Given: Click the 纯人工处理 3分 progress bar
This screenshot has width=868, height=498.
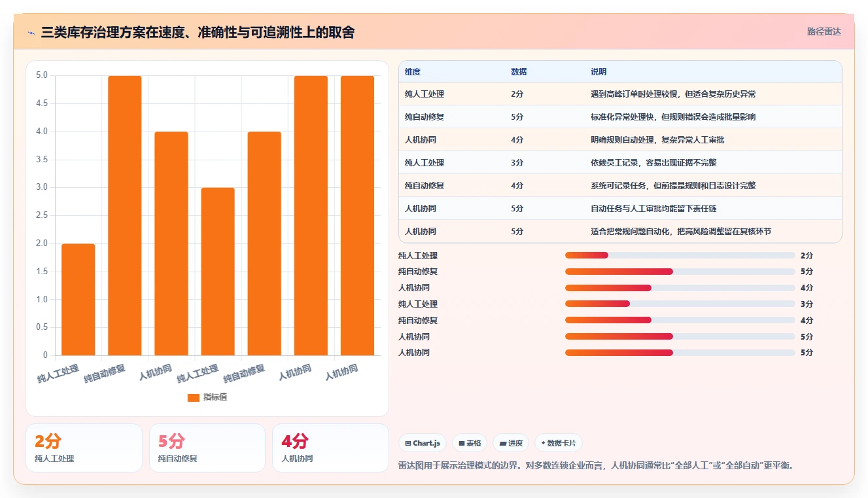Looking at the screenshot, I should click(x=680, y=304).
